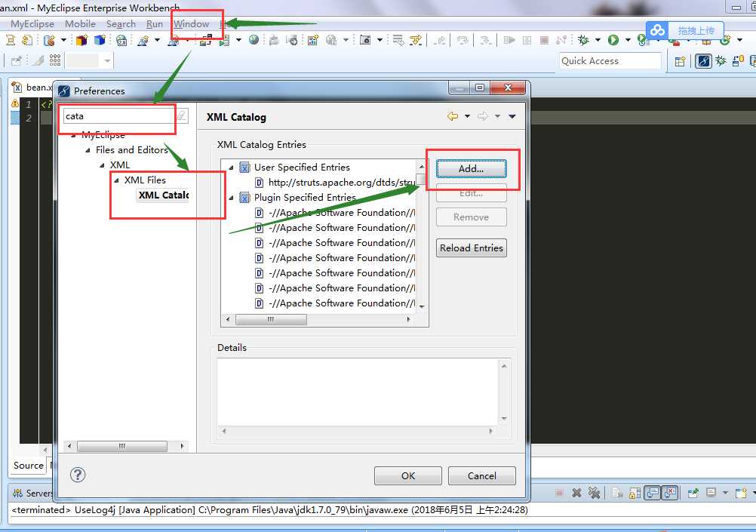
Task: Click the Remove button
Action: click(x=471, y=217)
